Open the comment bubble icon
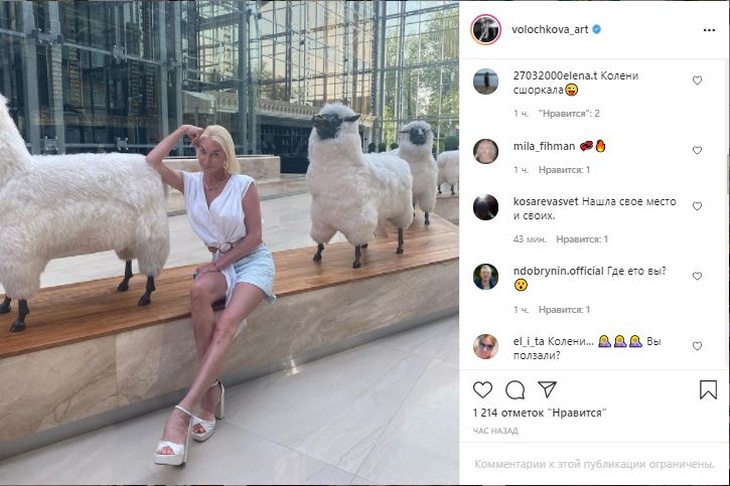This screenshot has height=486, width=730. click(515, 390)
